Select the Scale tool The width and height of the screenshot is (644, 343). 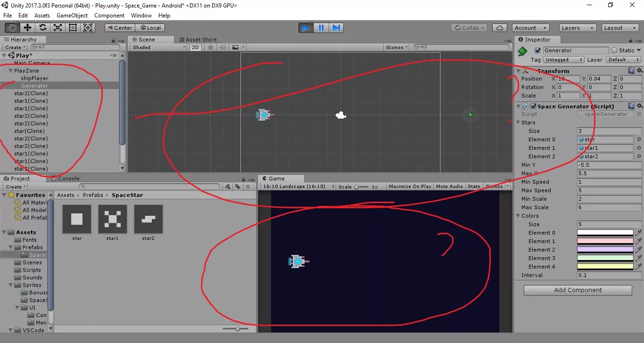click(58, 28)
